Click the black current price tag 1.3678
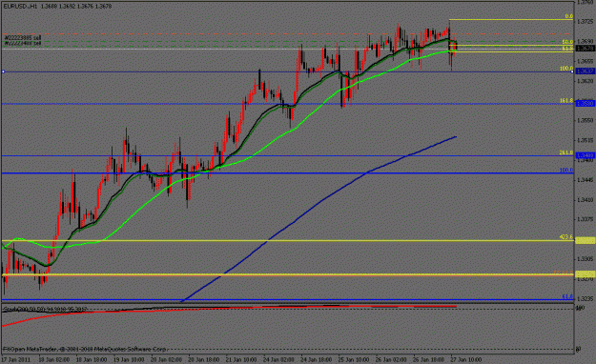The image size is (596, 364). [586, 49]
